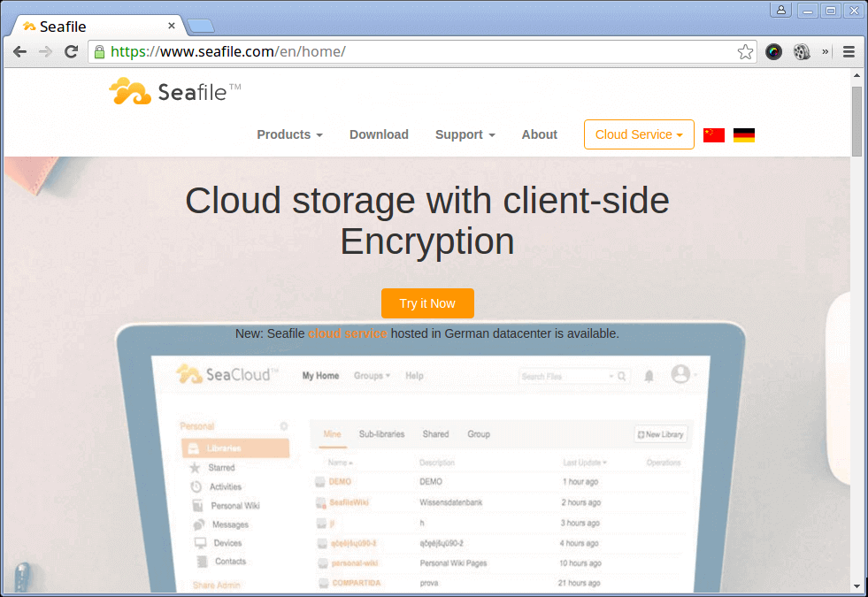Image resolution: width=868 pixels, height=597 pixels.
Task: Click the Devices monitor icon
Action: (x=200, y=543)
